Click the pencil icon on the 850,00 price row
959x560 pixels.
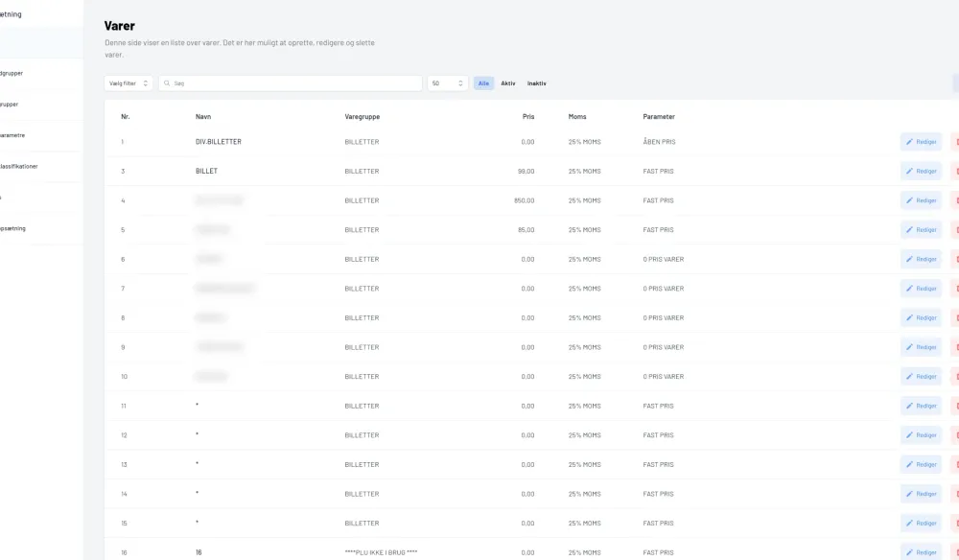point(910,200)
